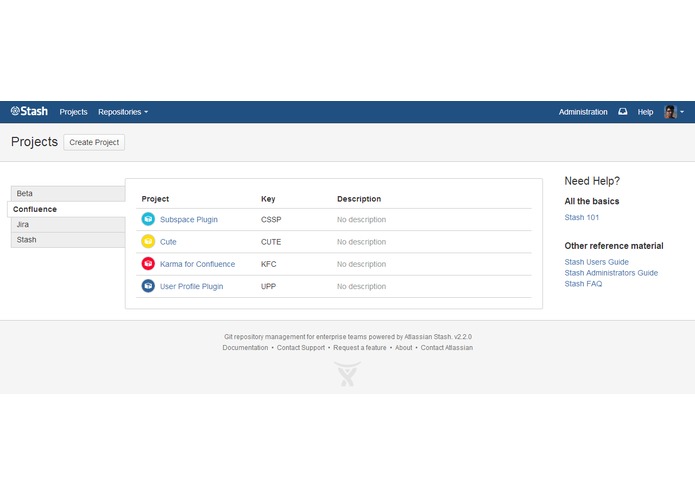This screenshot has height=494, width=695.
Task: Select the Stash category tab
Action: pyautogui.click(x=68, y=240)
